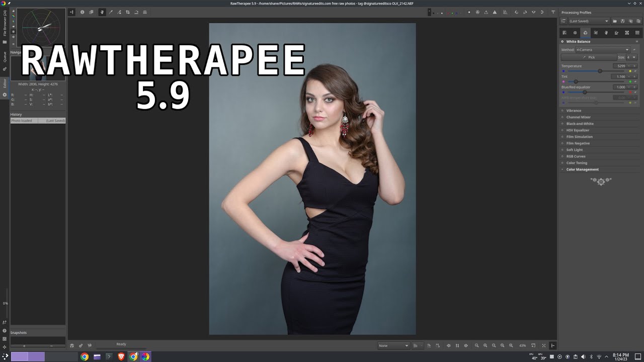Toggle profile fill mode button

[563, 21]
